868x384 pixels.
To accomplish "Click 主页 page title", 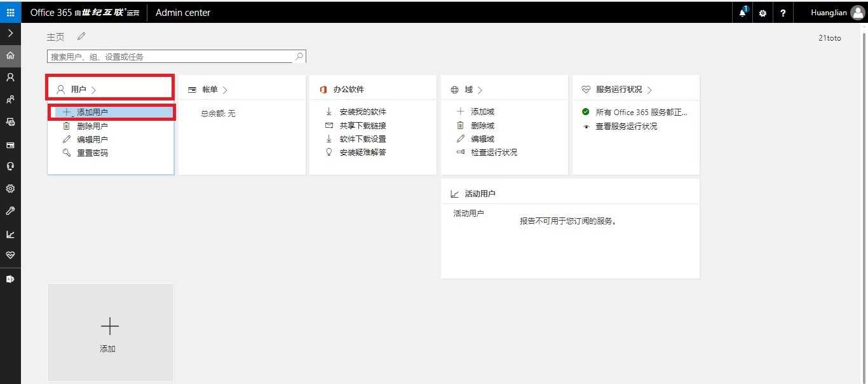I will coord(55,37).
